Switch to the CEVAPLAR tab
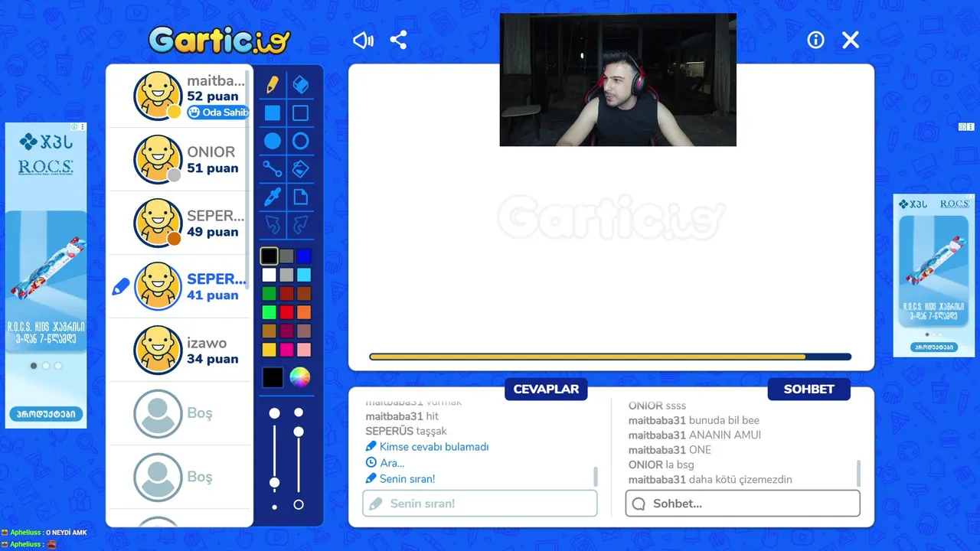 (546, 389)
